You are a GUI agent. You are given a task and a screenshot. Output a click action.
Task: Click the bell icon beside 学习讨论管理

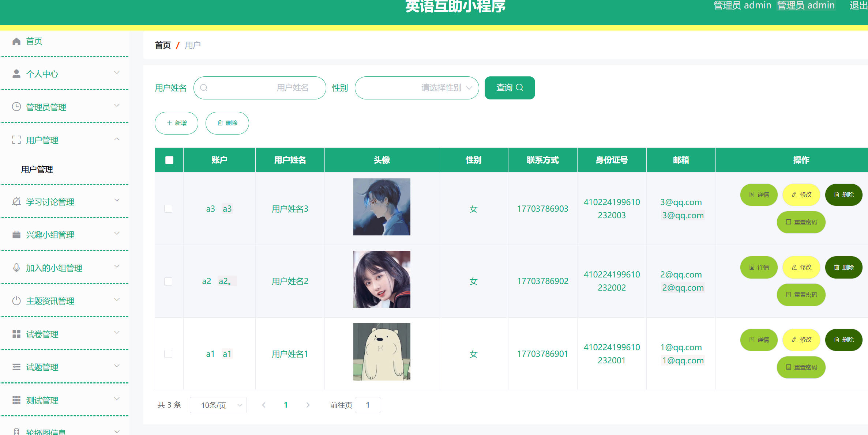16,201
